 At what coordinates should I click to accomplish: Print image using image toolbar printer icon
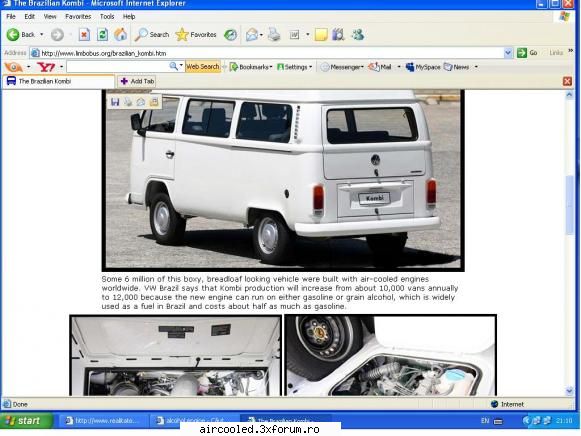click(x=128, y=102)
